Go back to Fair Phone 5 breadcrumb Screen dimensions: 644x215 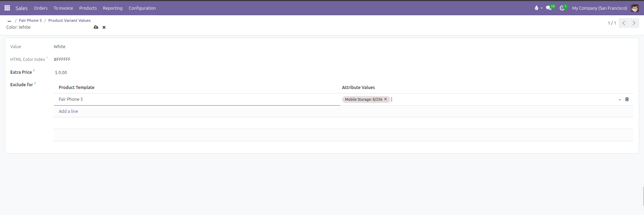[x=30, y=20]
